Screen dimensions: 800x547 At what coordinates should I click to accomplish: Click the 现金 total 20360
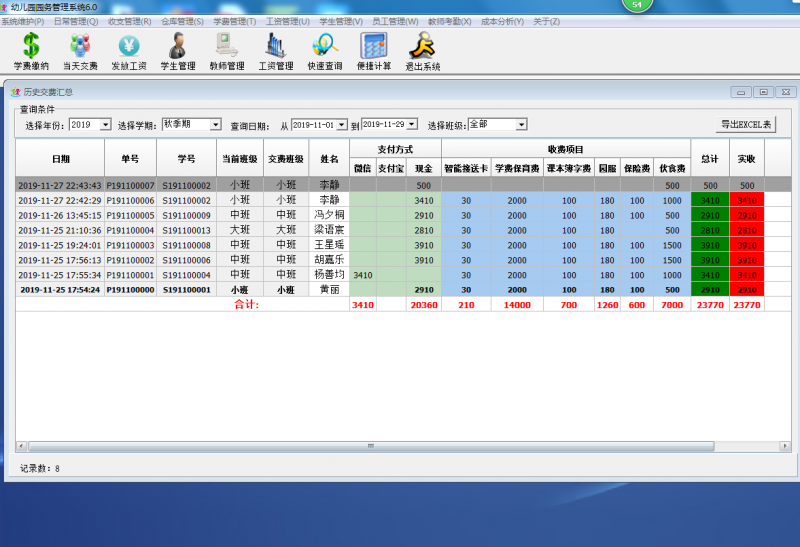423,305
